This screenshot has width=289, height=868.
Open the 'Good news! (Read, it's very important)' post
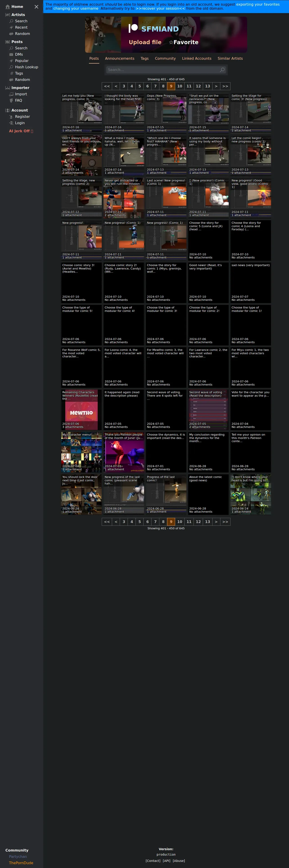pos(208,283)
